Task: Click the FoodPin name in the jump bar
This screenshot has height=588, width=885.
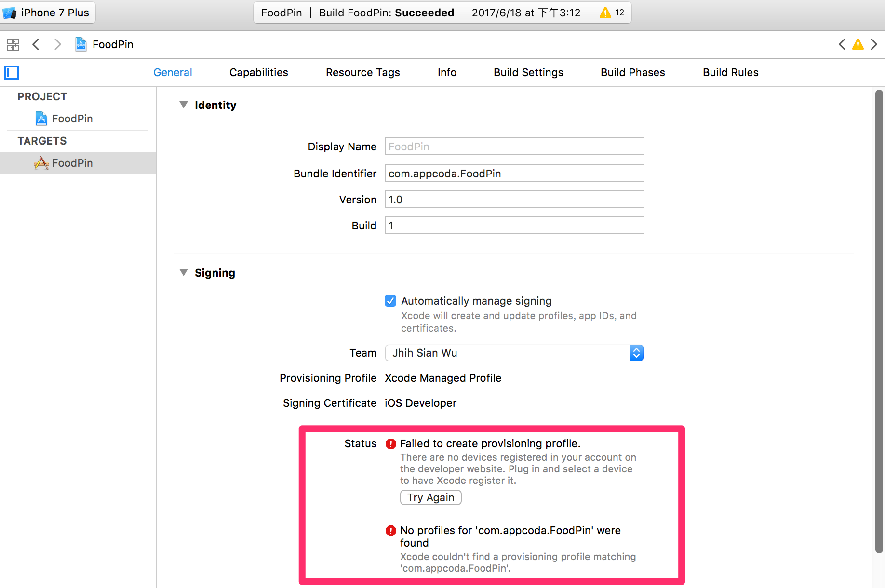Action: click(x=113, y=44)
